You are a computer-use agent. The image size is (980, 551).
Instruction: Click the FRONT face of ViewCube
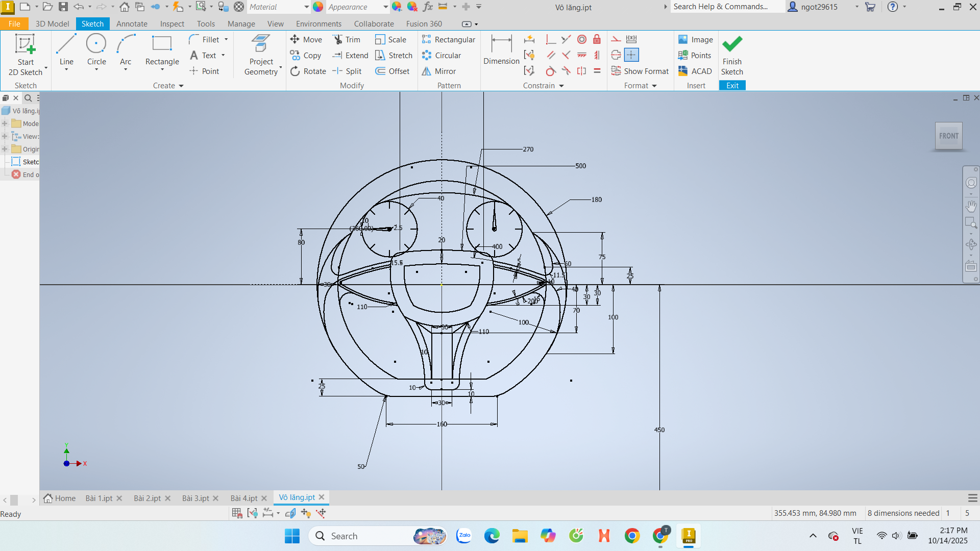click(x=948, y=136)
